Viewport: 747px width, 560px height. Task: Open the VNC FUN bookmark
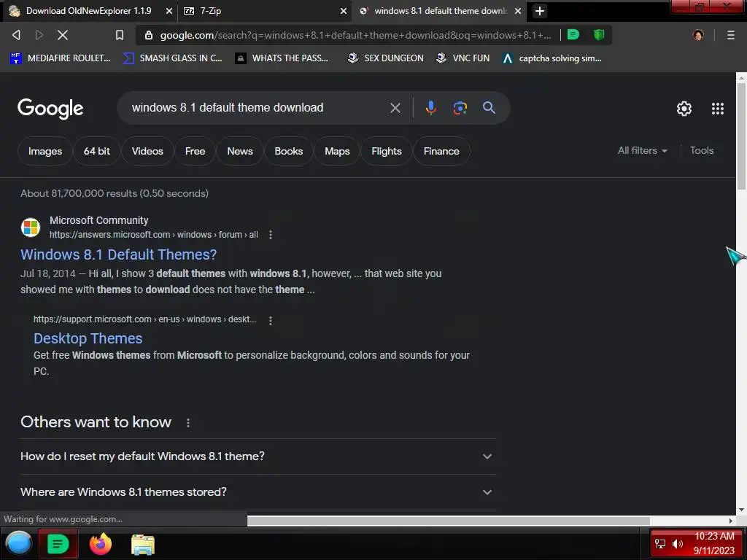pos(462,58)
